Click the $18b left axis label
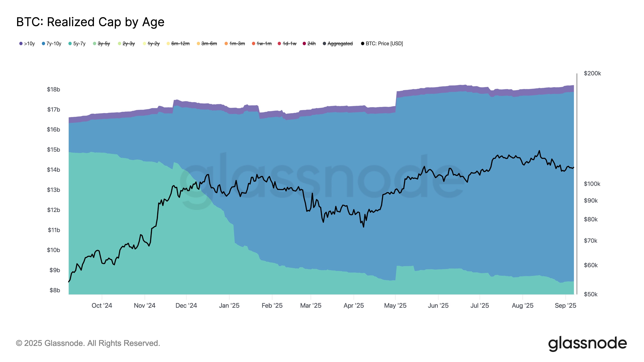The image size is (644, 362). [x=54, y=89]
